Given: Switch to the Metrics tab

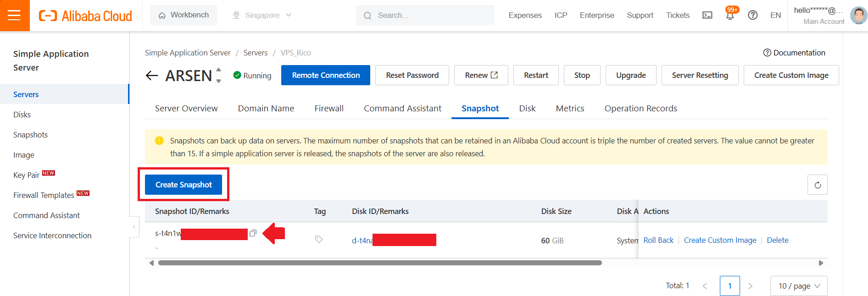Looking at the screenshot, I should [570, 109].
